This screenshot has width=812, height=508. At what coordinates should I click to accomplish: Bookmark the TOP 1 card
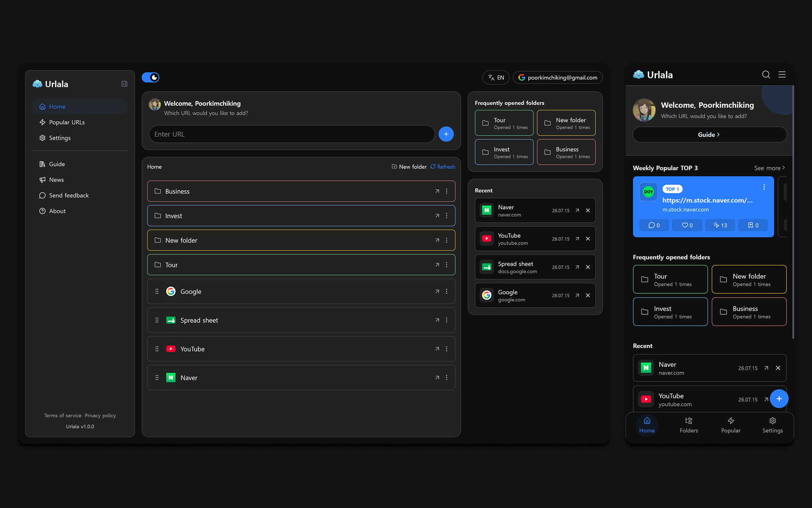[753, 226]
